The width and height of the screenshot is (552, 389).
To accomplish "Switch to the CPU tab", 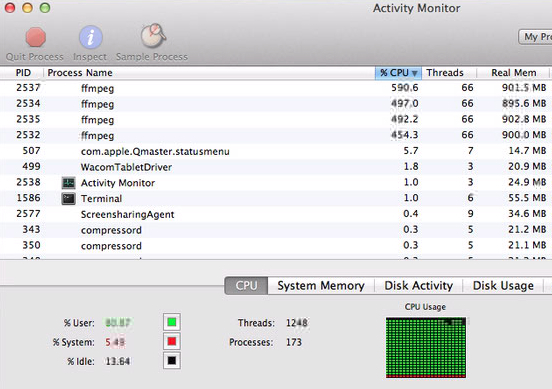I will tap(246, 286).
